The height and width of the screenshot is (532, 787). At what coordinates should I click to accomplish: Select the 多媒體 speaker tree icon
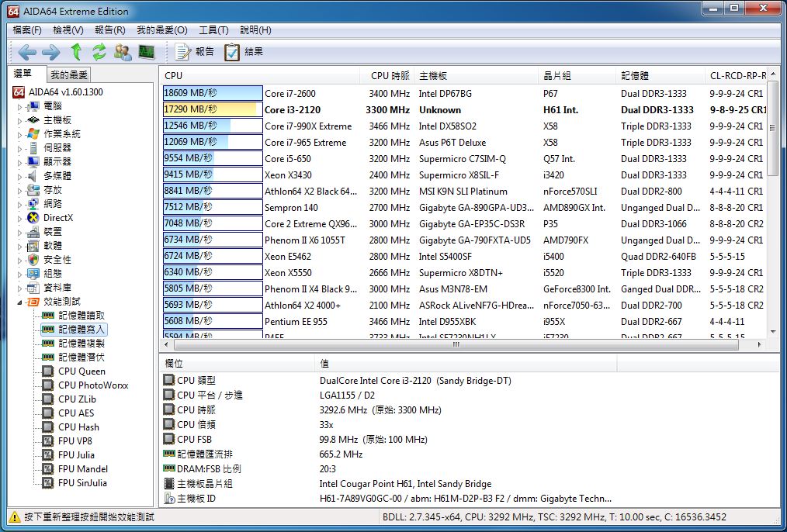(32, 176)
